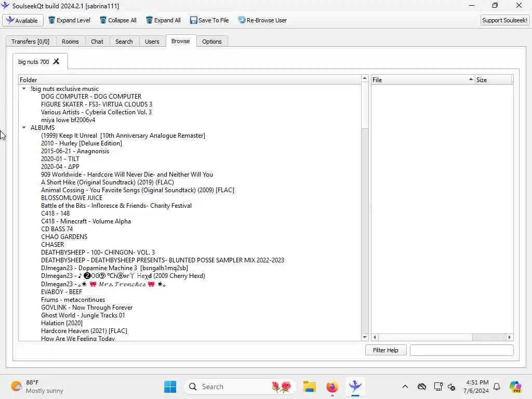Select GOVLINK - Now Through Forever

tap(87, 308)
